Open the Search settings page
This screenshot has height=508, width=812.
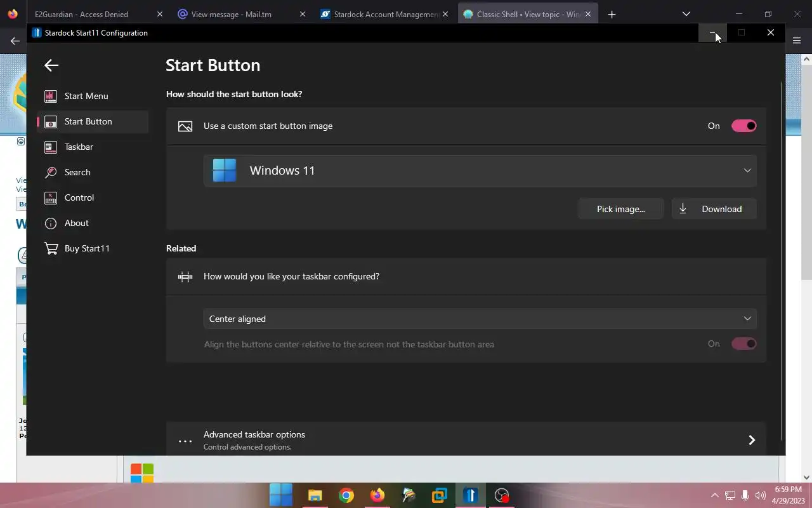(93, 172)
